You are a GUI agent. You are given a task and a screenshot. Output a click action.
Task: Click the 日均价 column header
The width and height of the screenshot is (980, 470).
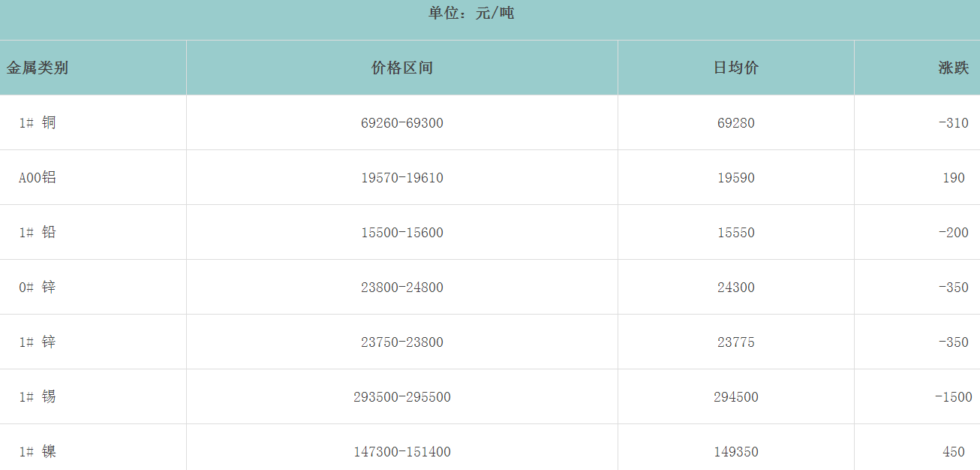pyautogui.click(x=735, y=68)
